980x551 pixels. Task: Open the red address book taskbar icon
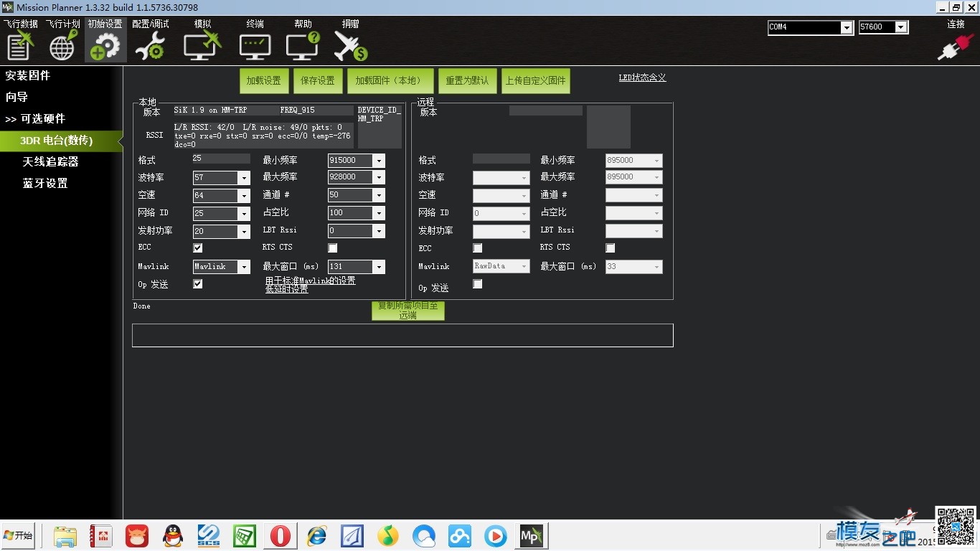click(x=101, y=536)
